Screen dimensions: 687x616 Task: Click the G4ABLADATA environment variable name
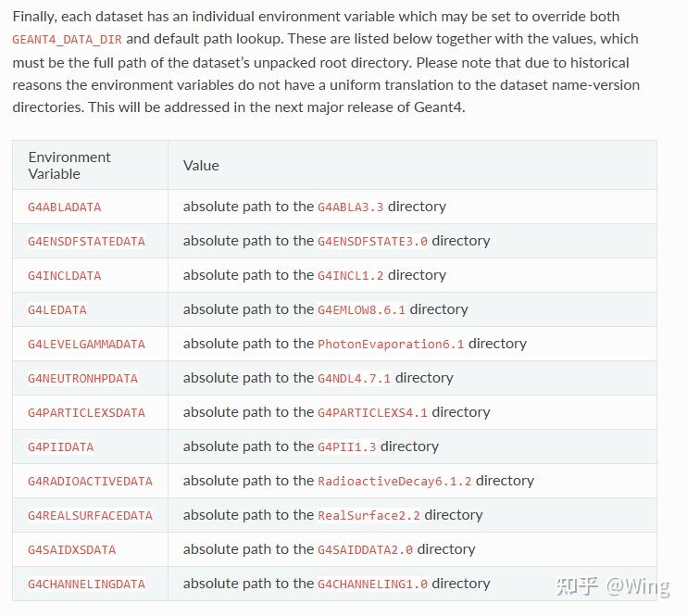[65, 207]
